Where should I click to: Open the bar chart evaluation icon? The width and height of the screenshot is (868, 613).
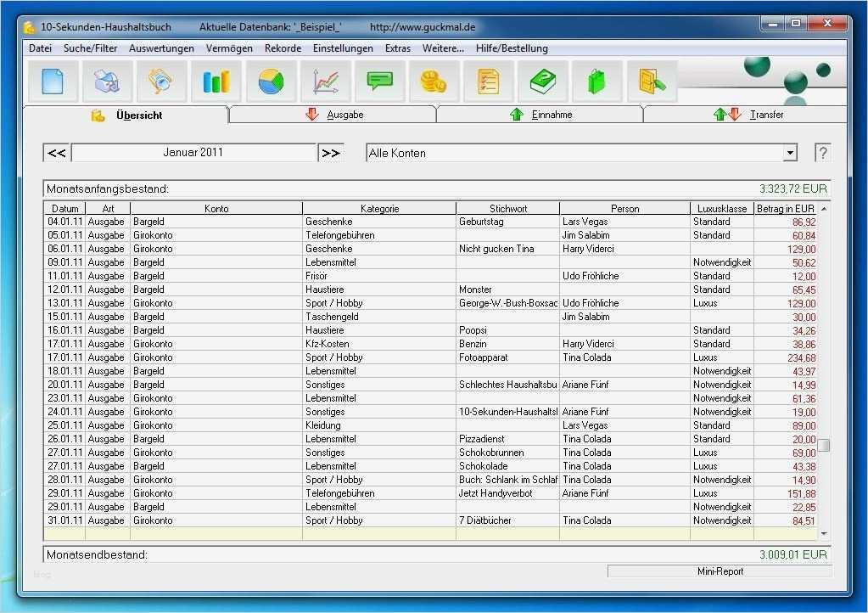click(216, 81)
